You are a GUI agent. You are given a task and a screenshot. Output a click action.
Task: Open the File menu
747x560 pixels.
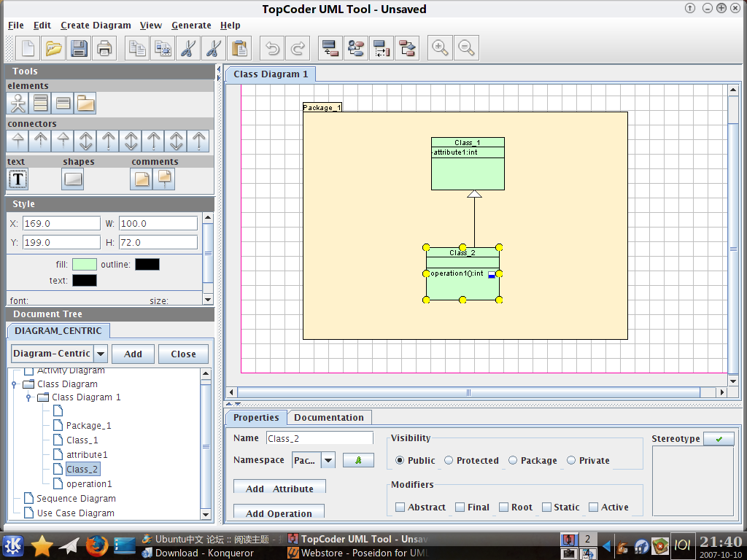point(16,26)
